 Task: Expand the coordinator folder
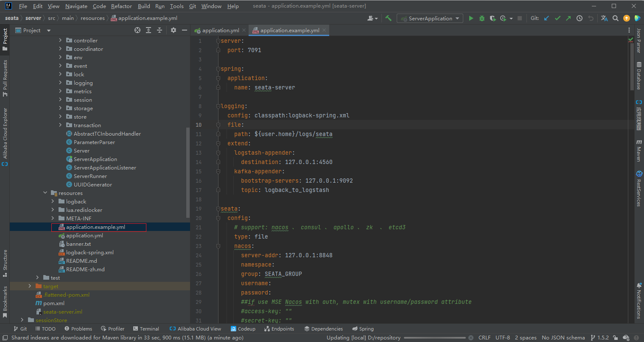pyautogui.click(x=60, y=49)
